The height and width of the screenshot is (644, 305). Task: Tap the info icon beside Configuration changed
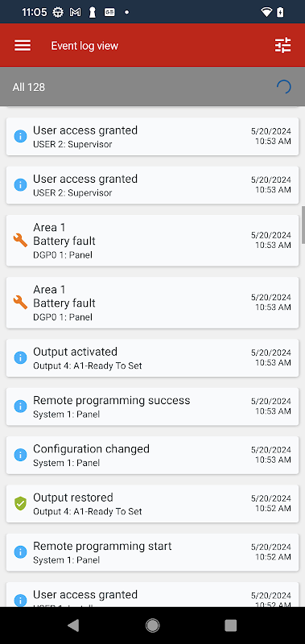pyautogui.click(x=20, y=455)
